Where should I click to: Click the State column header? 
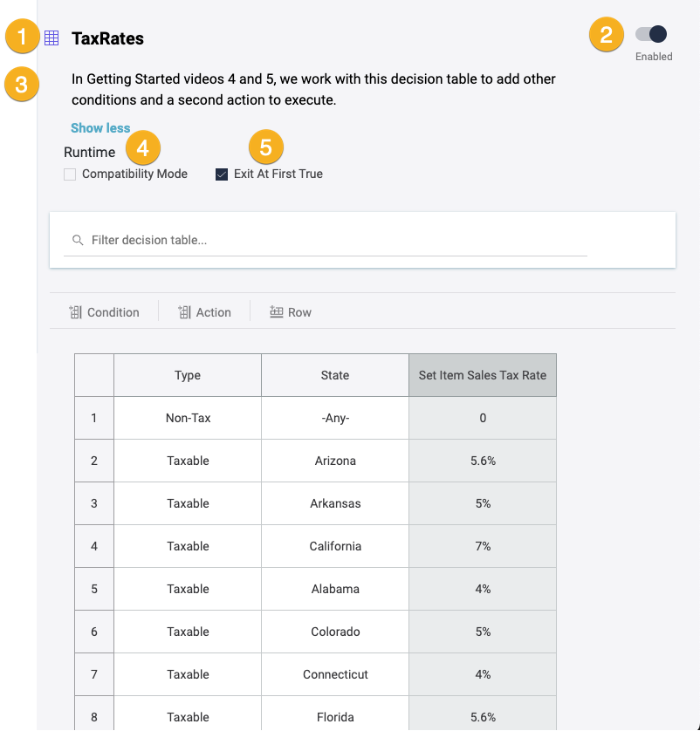(x=335, y=375)
